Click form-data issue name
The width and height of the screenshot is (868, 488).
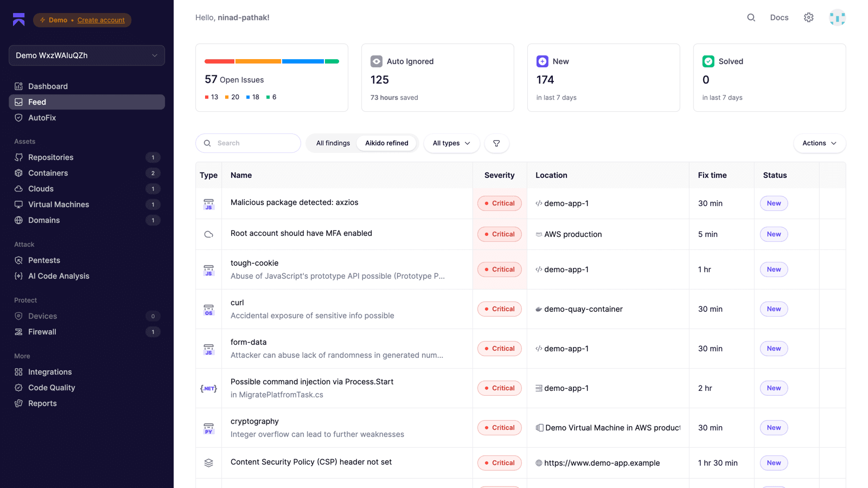click(248, 342)
